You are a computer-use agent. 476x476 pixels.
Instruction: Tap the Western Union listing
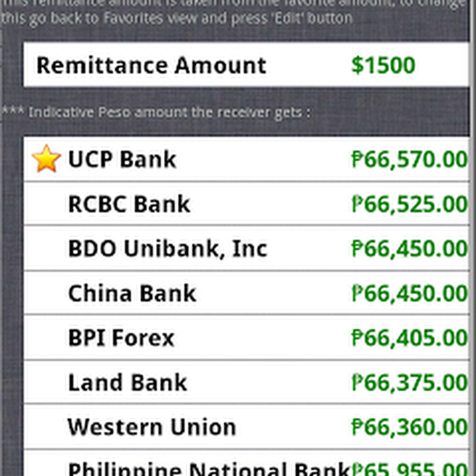152,427
